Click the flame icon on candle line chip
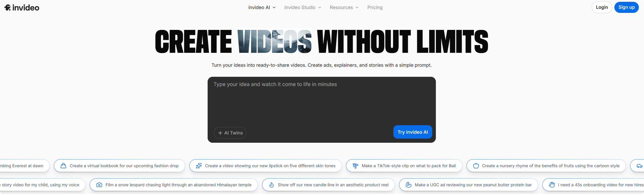 [x=272, y=185]
